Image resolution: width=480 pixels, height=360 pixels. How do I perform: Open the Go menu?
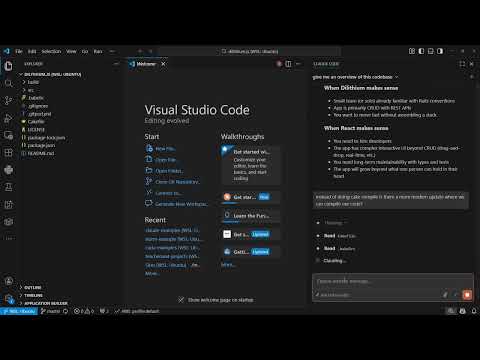tap(85, 51)
